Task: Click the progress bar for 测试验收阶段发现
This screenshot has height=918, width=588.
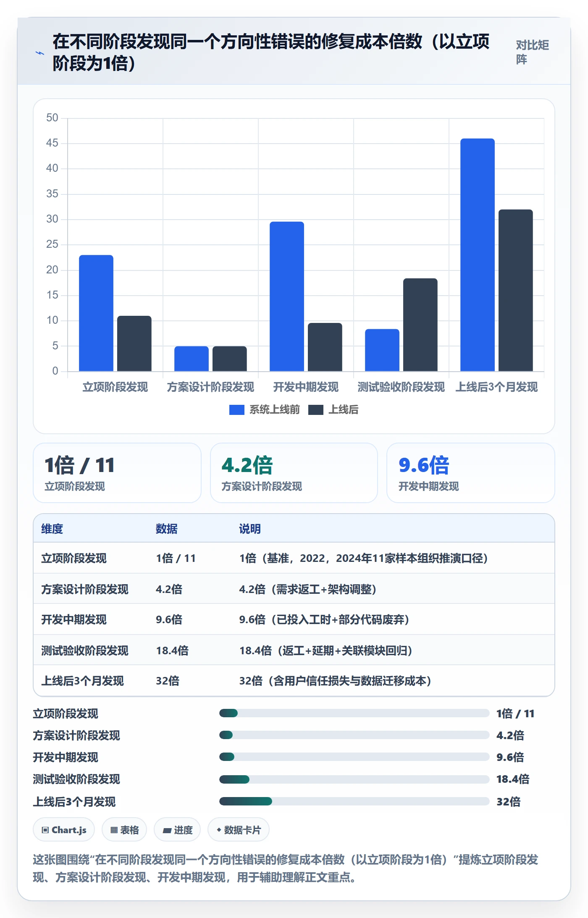Action: point(354,779)
